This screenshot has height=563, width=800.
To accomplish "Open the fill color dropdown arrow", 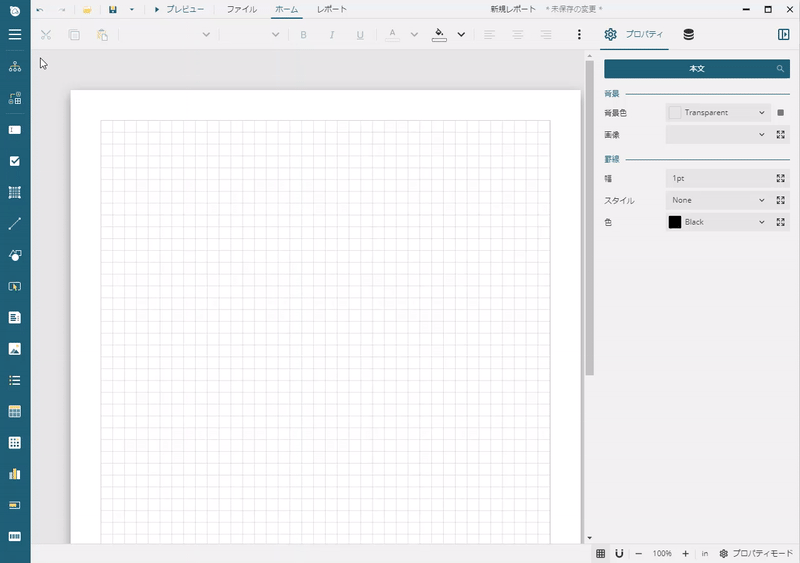I will click(x=461, y=35).
